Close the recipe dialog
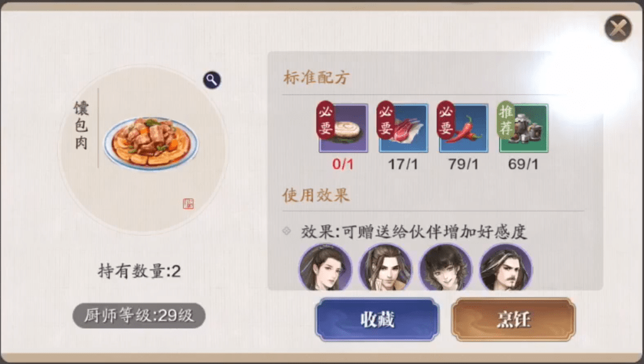This screenshot has width=644, height=364. coord(618,28)
